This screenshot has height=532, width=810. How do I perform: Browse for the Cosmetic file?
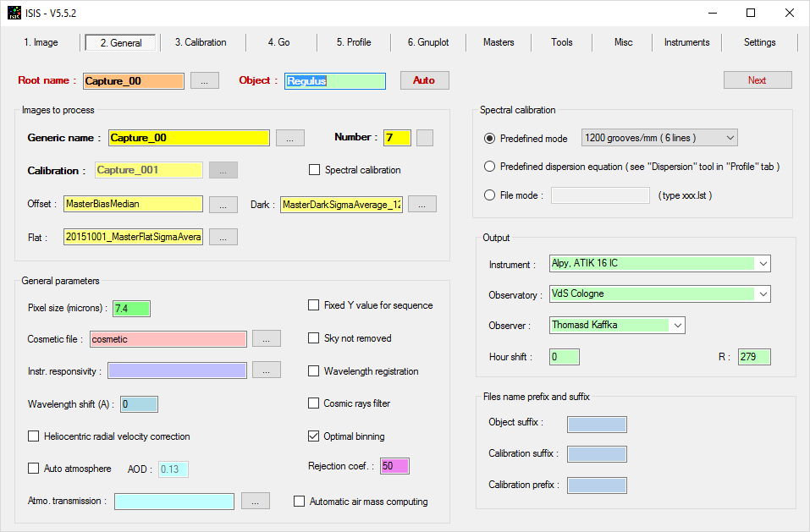(x=266, y=339)
